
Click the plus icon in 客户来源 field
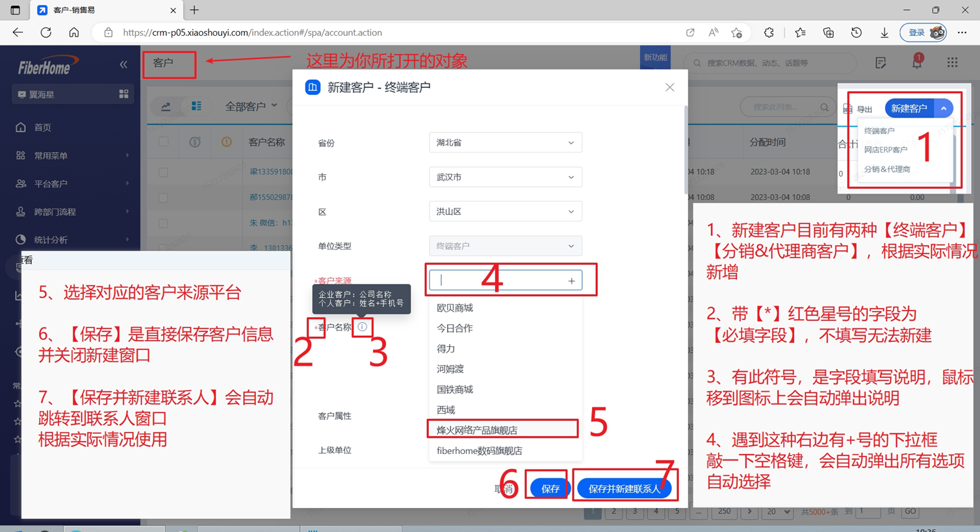[x=571, y=281]
